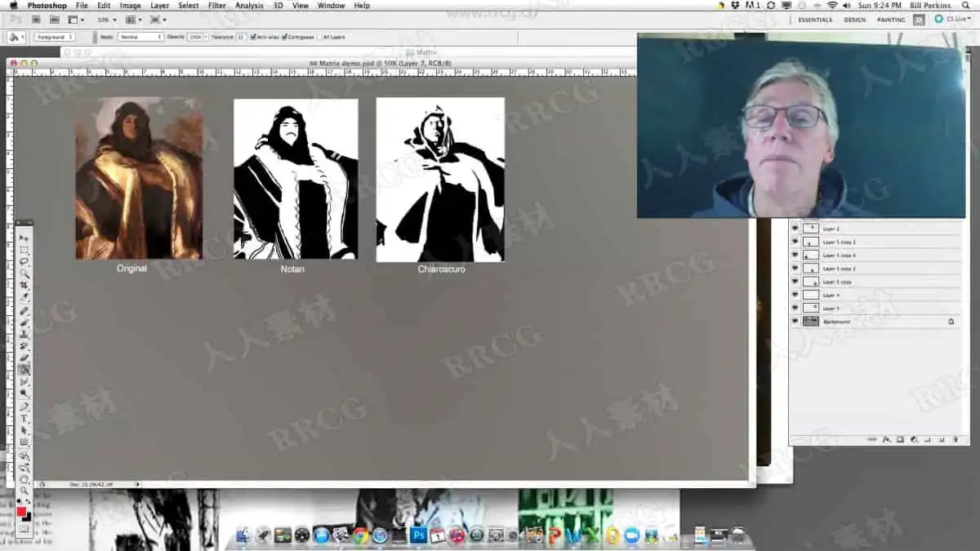Select the Crop tool

(x=24, y=284)
